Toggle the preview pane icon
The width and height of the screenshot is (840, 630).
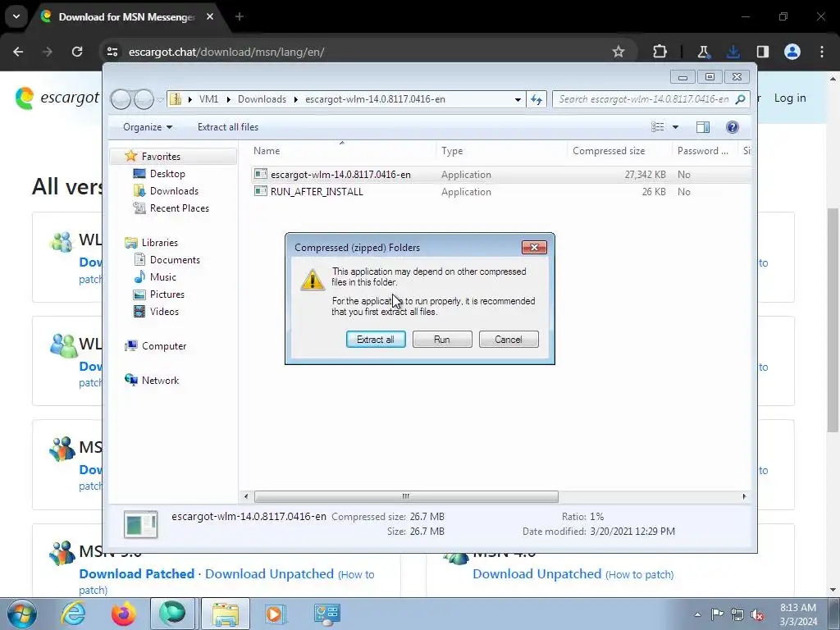point(703,127)
